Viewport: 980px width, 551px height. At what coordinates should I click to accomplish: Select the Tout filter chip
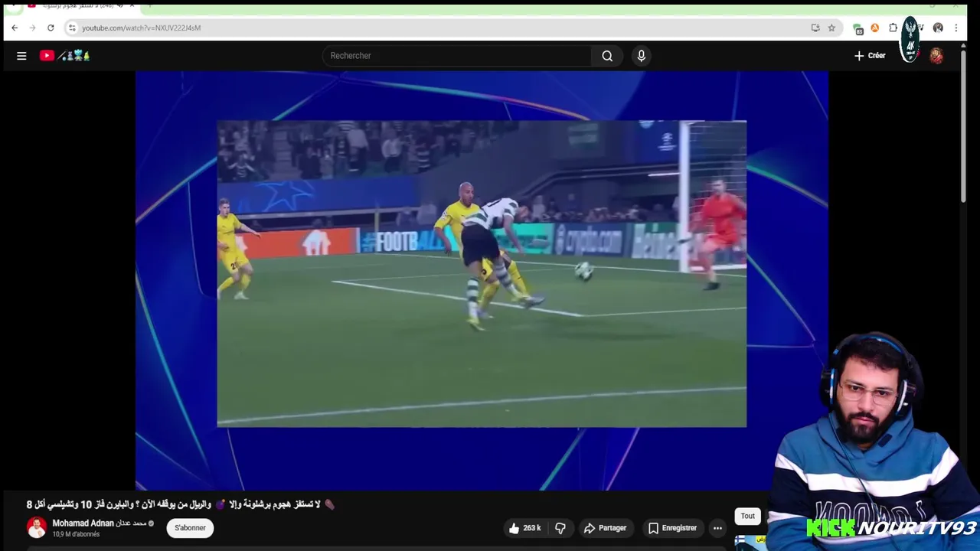click(x=748, y=517)
